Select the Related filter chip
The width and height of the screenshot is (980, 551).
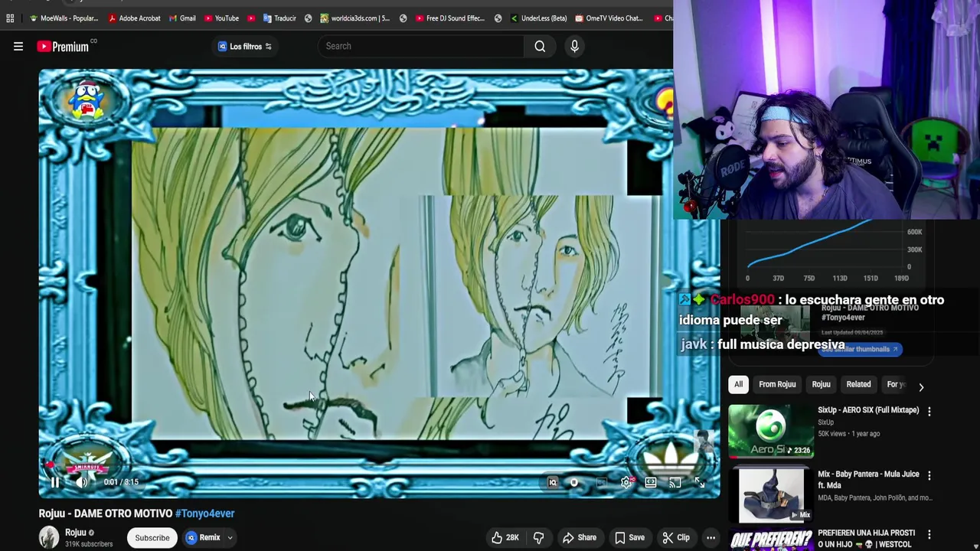[x=858, y=384]
